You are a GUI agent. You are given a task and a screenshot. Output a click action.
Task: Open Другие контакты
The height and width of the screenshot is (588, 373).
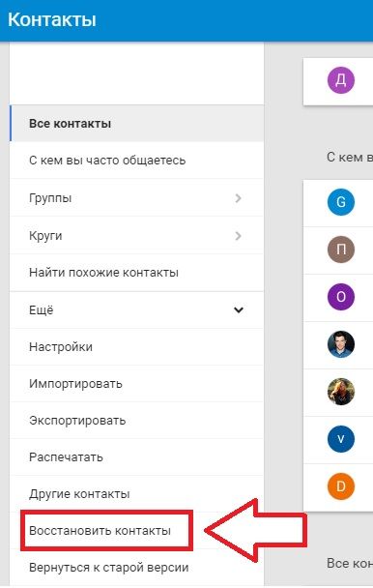coord(137,494)
